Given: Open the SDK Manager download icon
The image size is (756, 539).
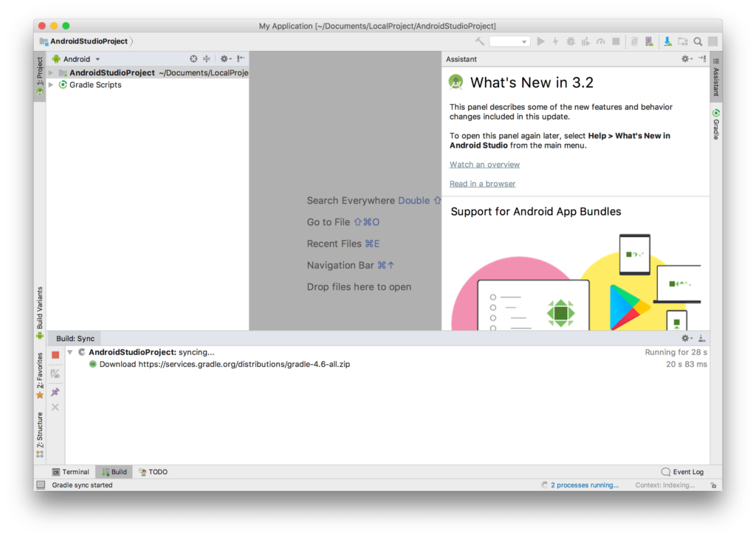Looking at the screenshot, I should tap(667, 41).
